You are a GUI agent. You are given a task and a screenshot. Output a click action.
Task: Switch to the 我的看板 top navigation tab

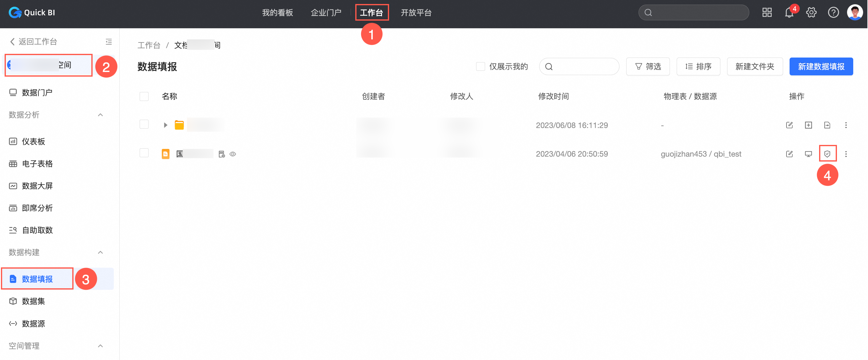(277, 13)
